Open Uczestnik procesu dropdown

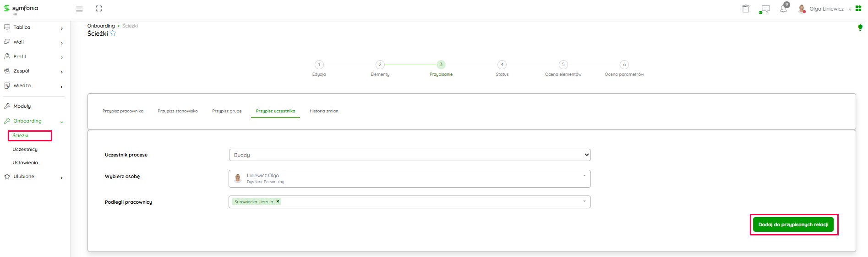pyautogui.click(x=409, y=155)
